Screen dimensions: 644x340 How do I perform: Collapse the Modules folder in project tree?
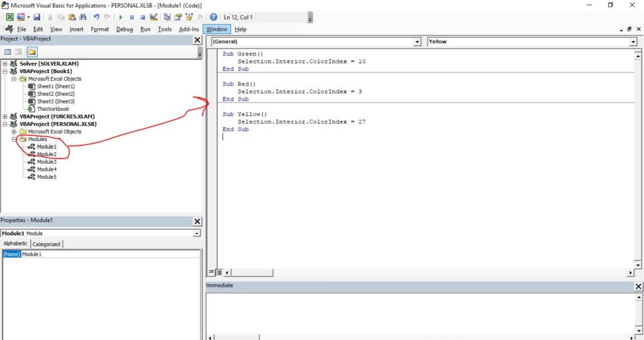(14, 139)
